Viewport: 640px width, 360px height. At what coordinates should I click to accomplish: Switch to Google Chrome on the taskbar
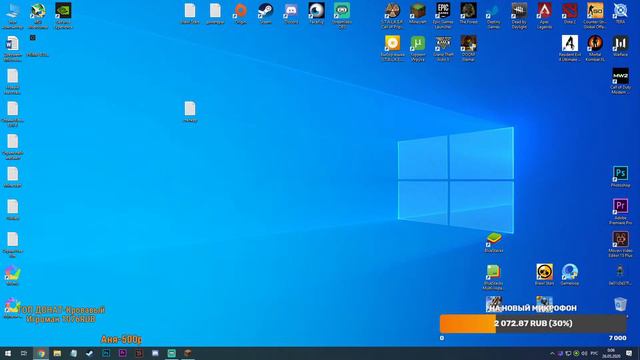tap(41, 353)
